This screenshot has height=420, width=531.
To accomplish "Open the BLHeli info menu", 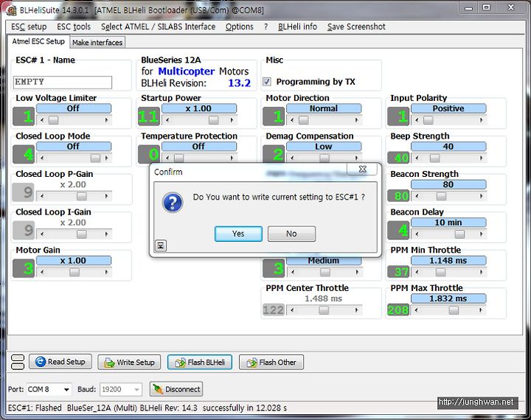I will pos(297,27).
